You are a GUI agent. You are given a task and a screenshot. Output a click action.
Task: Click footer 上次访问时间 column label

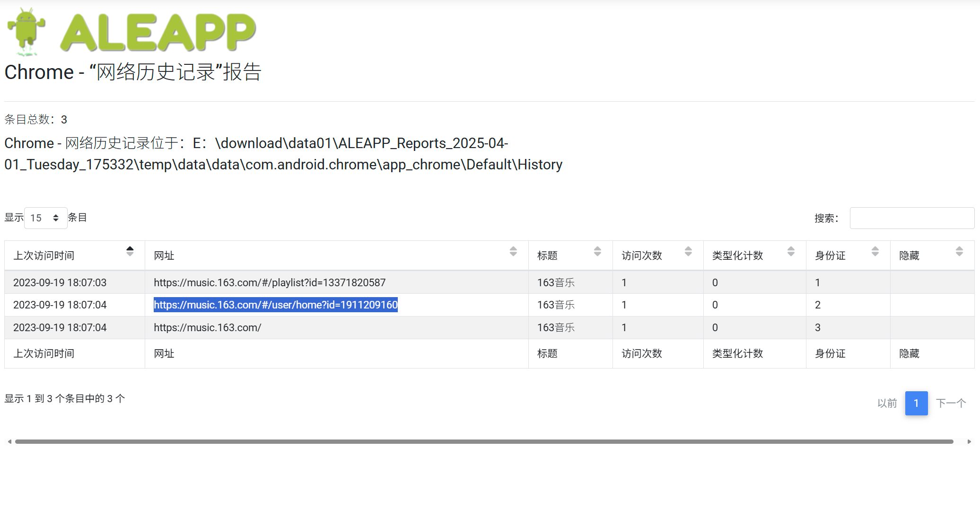tap(44, 353)
